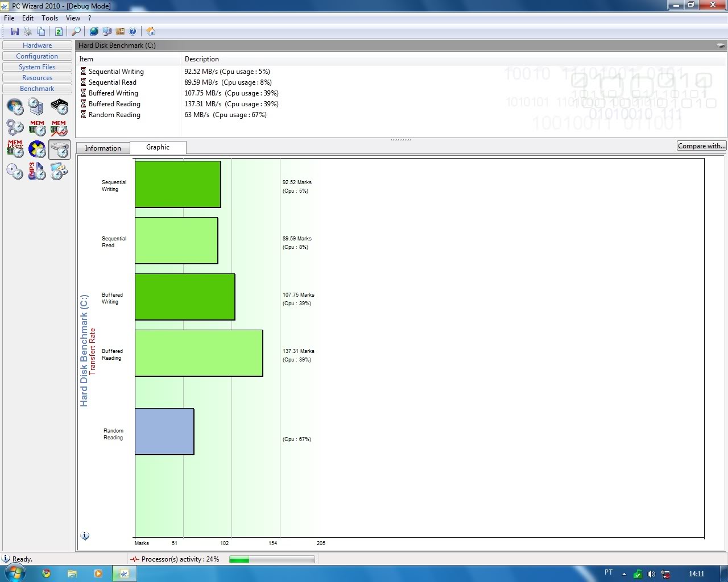Click the Benchmark sidebar section button
The image size is (728, 582).
click(37, 89)
